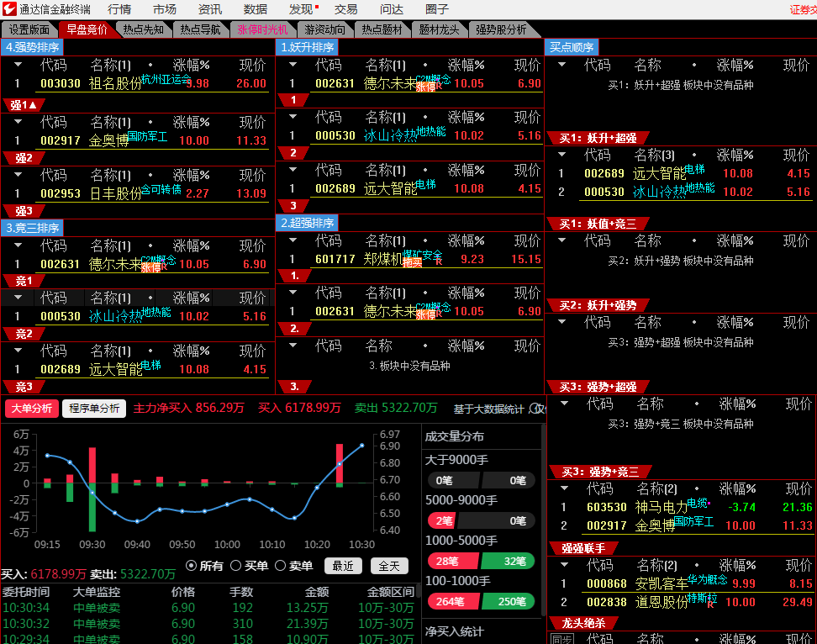The image size is (817, 644).
Task: Switch to the 设置版面 tab
Action: (x=29, y=29)
